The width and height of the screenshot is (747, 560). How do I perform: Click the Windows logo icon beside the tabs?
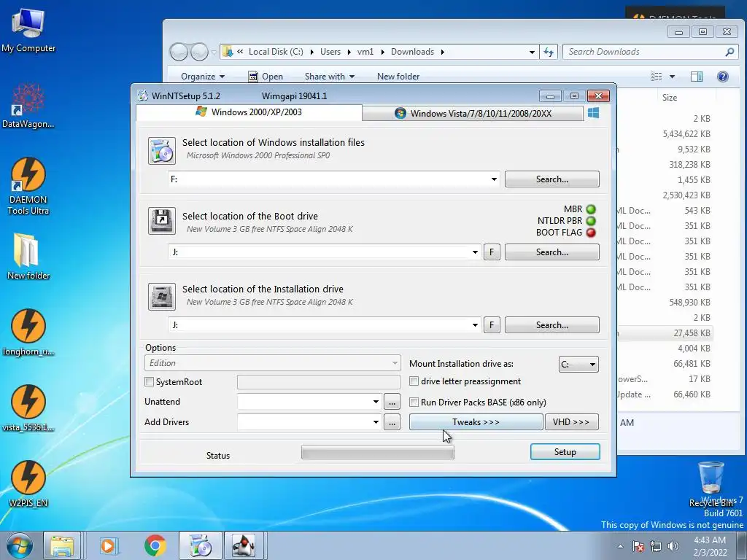[593, 113]
